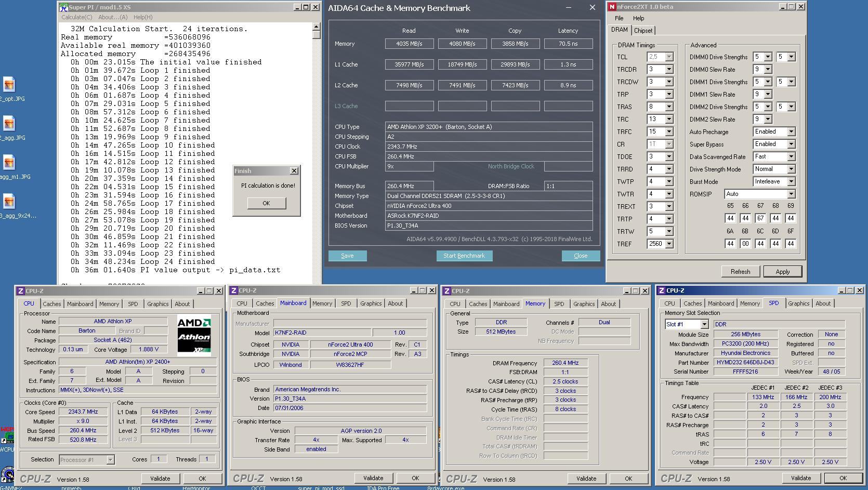Click Refresh in nForce2XT
868x490 pixels.
(x=740, y=271)
